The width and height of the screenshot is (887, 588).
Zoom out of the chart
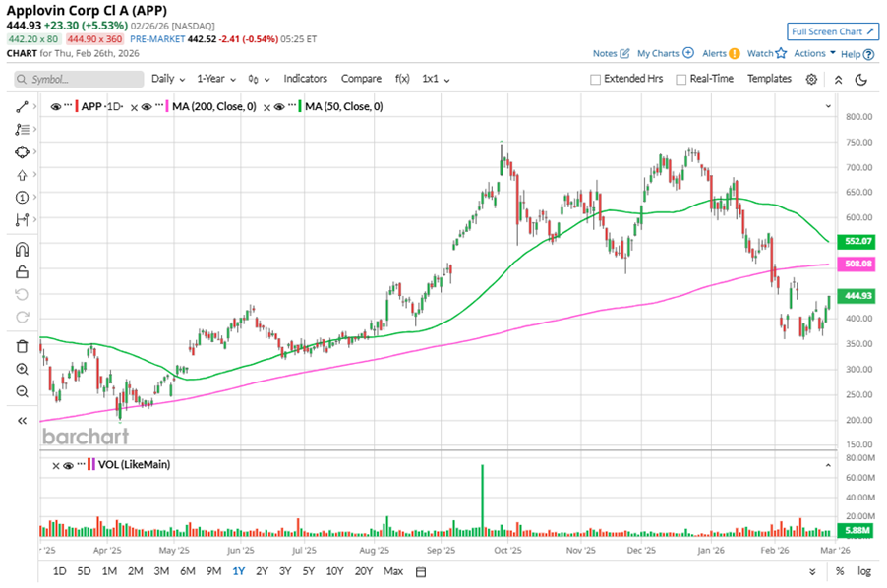(22, 391)
